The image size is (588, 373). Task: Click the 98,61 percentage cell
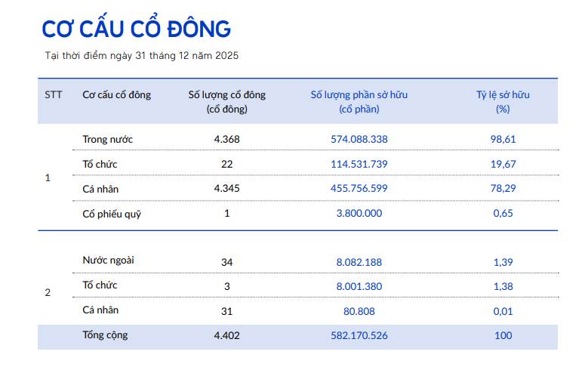pos(503,139)
